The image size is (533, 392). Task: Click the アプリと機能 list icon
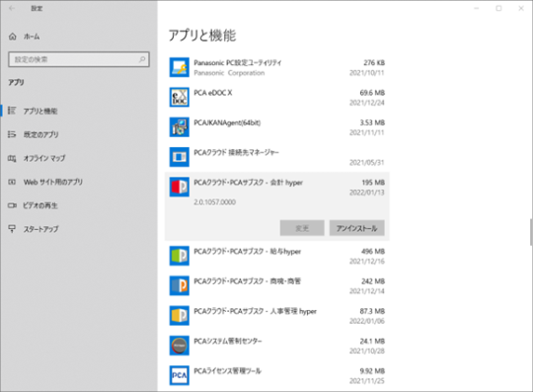(12, 111)
